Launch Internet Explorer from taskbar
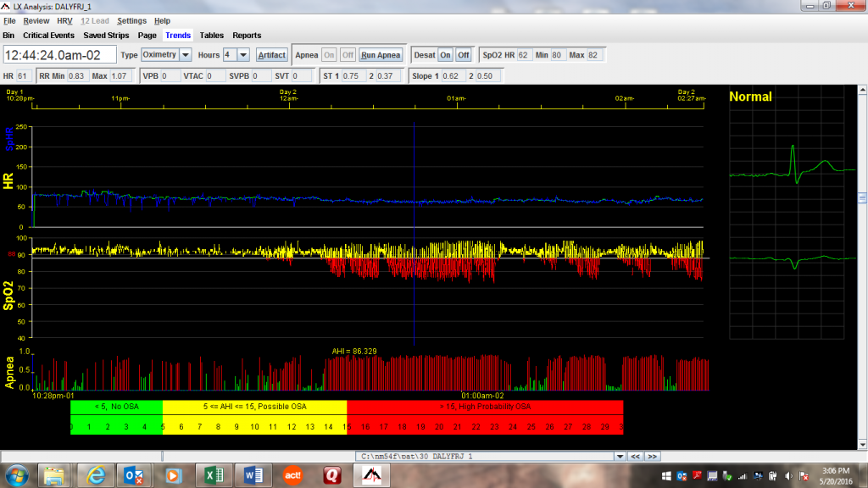This screenshot has width=868, height=488. click(x=95, y=476)
